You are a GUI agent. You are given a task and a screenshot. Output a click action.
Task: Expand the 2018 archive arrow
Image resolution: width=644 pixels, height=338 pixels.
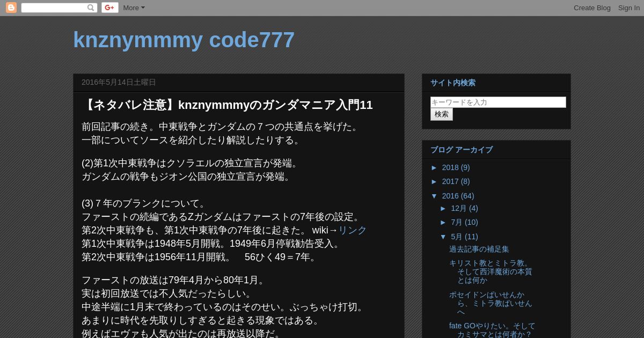435,167
